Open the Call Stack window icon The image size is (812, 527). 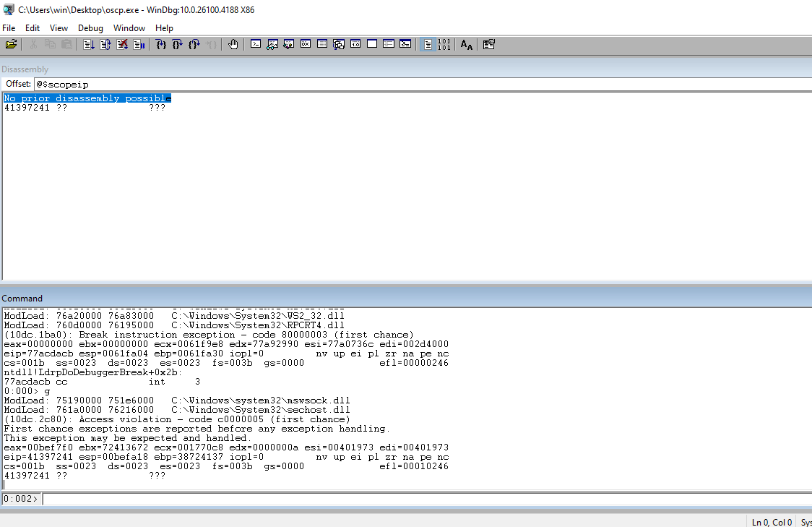(x=339, y=45)
